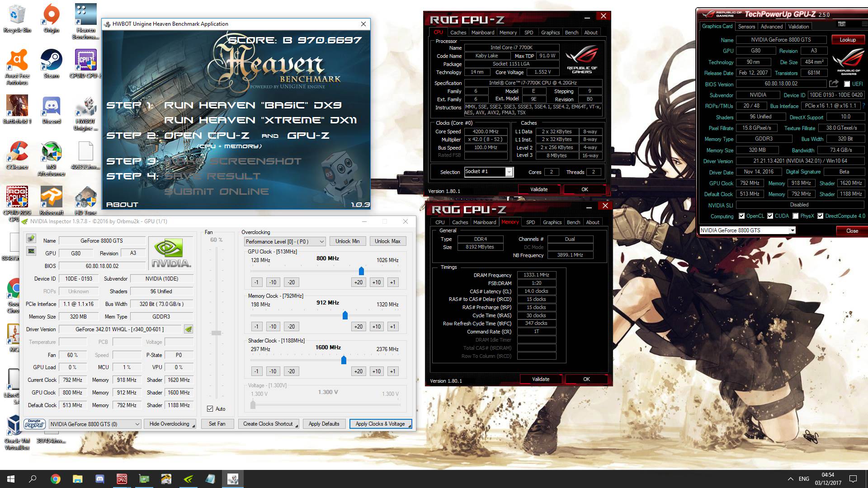Open the ROG CPU-Z taskbar icon
The height and width of the screenshot is (488, 868).
[x=122, y=479]
